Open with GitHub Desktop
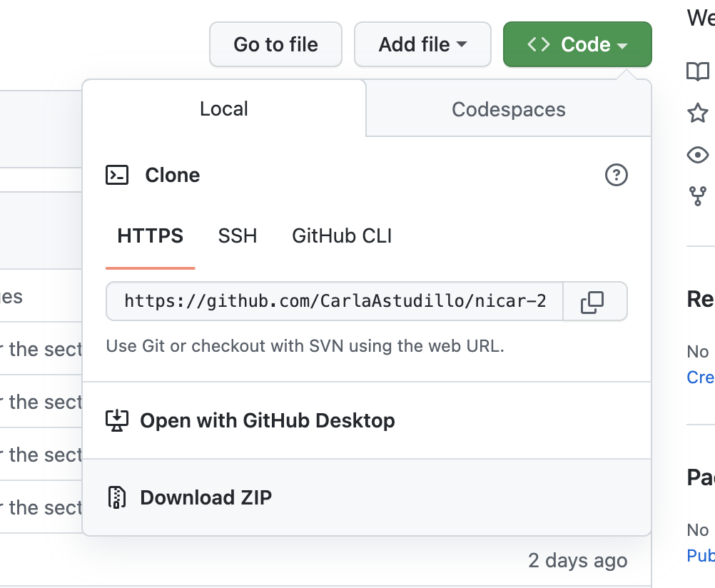715x588 pixels. [x=367, y=420]
